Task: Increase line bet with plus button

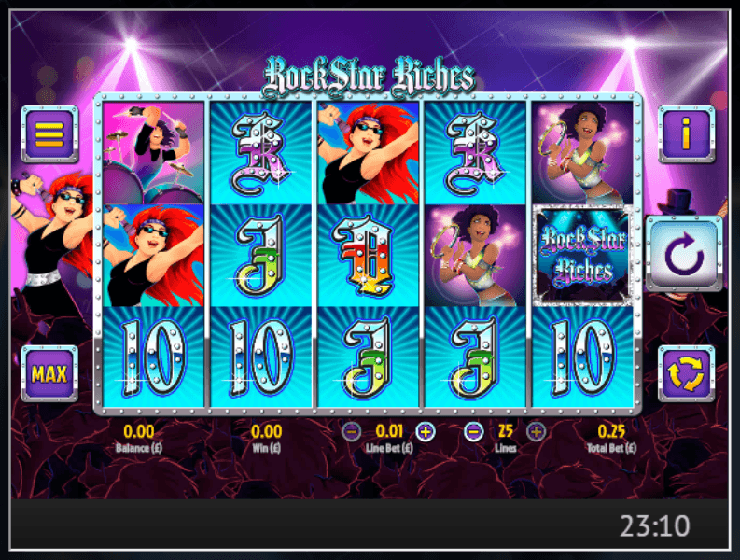Action: click(x=426, y=431)
